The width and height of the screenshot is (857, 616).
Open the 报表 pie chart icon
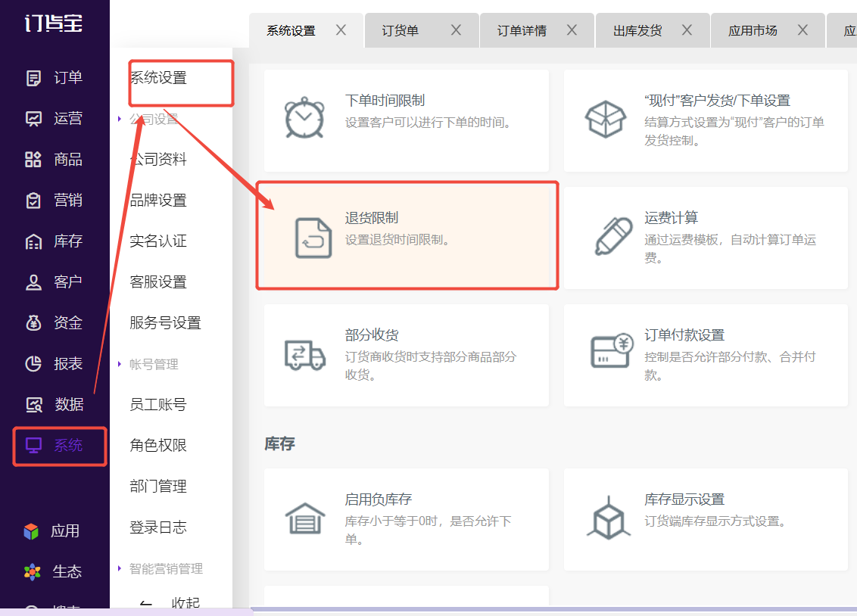click(33, 364)
